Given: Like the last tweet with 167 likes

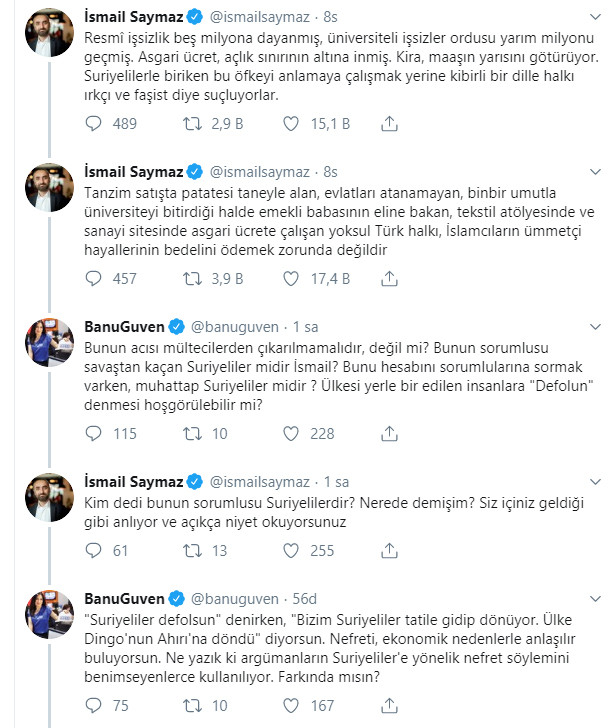Looking at the screenshot, I should [x=291, y=706].
